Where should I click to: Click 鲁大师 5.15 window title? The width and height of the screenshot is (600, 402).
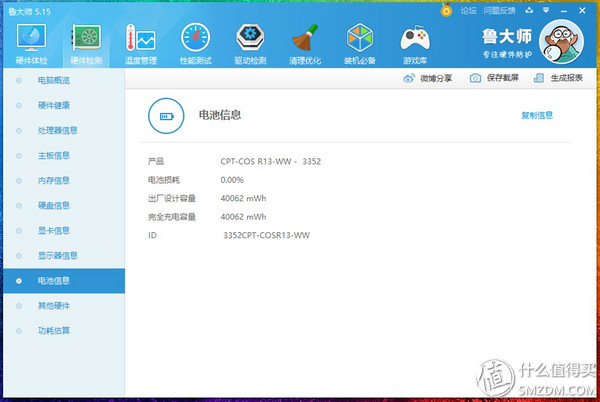click(x=29, y=12)
